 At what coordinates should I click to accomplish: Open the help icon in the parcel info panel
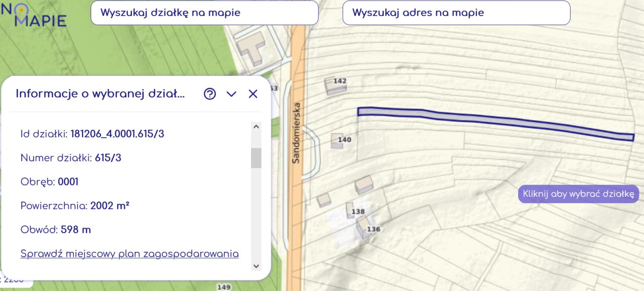pos(210,94)
